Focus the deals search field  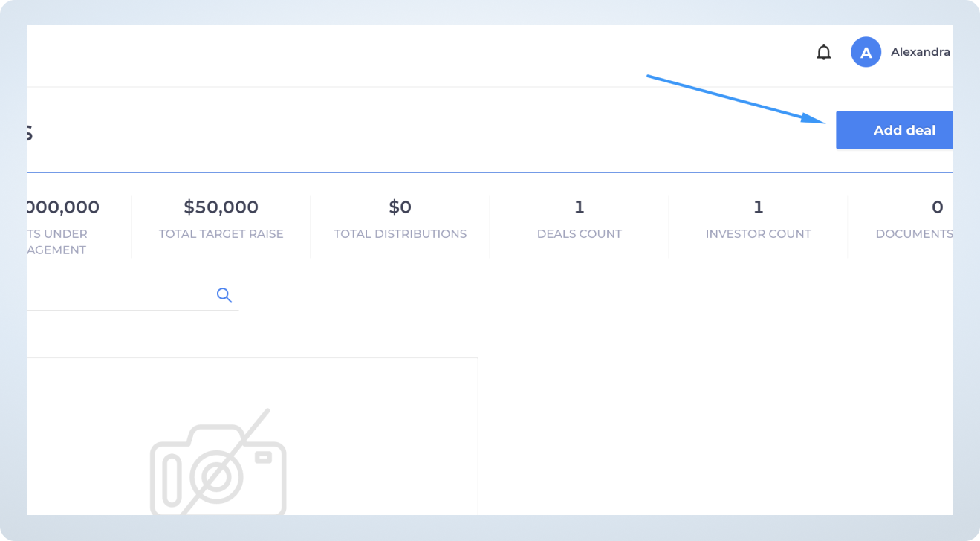[133, 295]
